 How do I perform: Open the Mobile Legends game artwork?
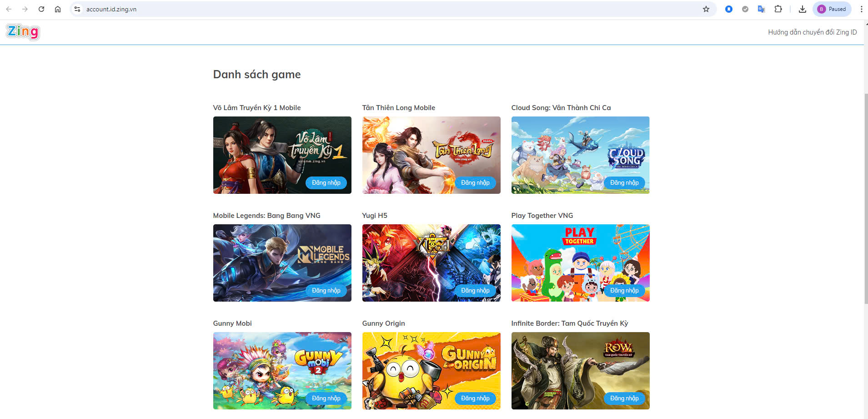pyautogui.click(x=282, y=263)
